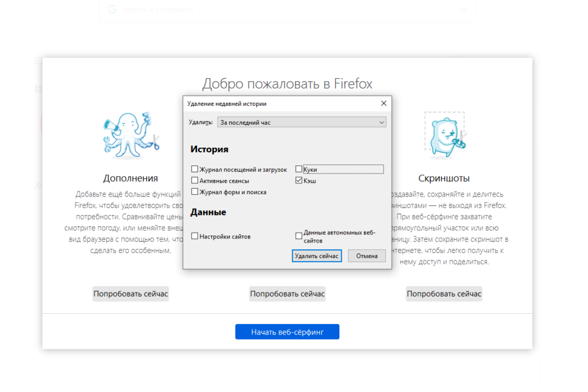Uncheck the Кэш checkbox
This screenshot has height=392, width=588.
(x=299, y=180)
